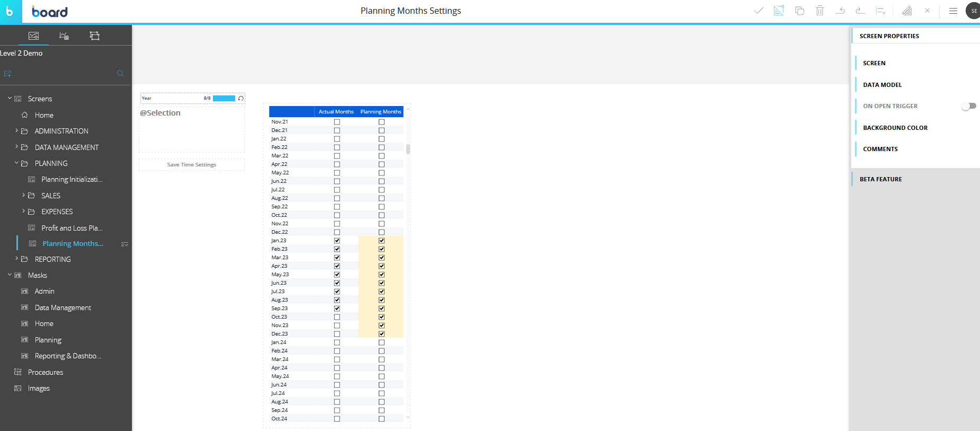Image resolution: width=980 pixels, height=431 pixels.
Task: Expand the REPORTING folder arrow
Action: (x=16, y=259)
